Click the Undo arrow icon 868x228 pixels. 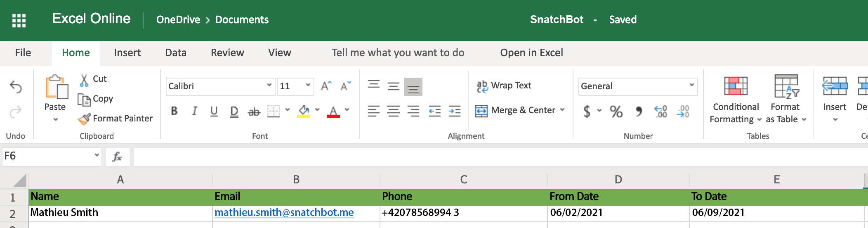pos(16,87)
